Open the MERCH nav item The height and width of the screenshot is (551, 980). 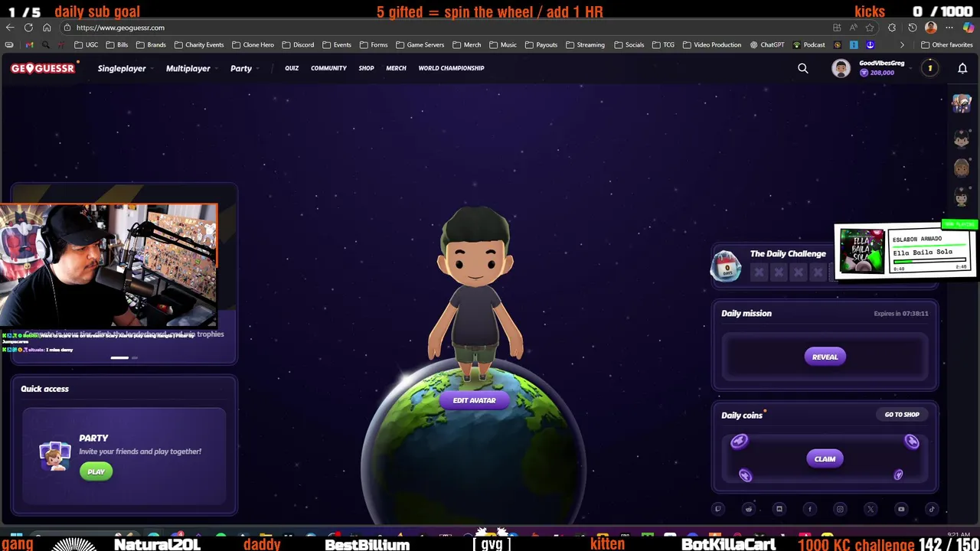click(396, 68)
